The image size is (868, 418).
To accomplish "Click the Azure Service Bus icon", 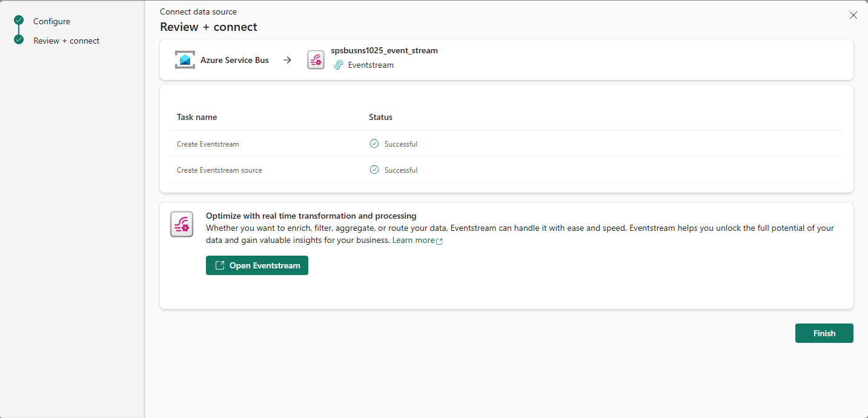I will pos(185,59).
